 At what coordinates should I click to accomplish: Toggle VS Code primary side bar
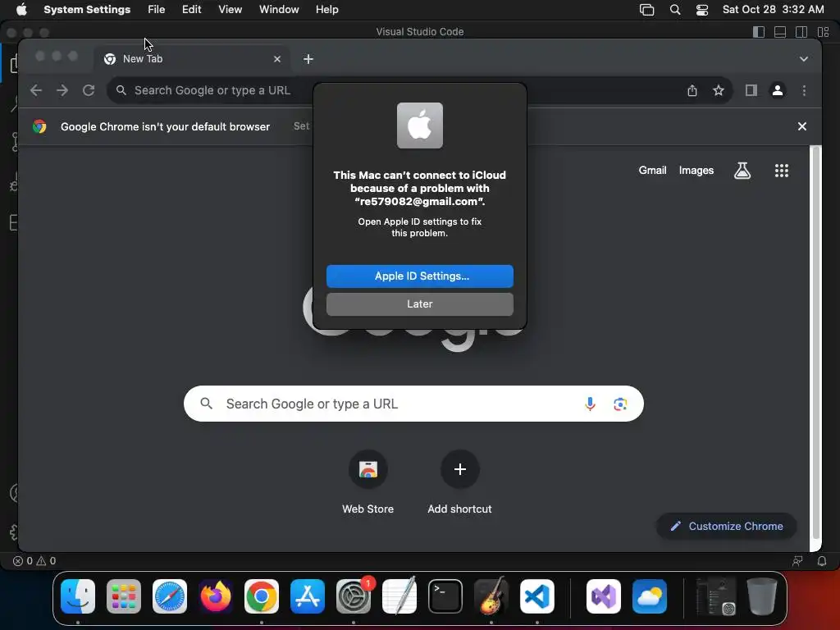(x=759, y=32)
